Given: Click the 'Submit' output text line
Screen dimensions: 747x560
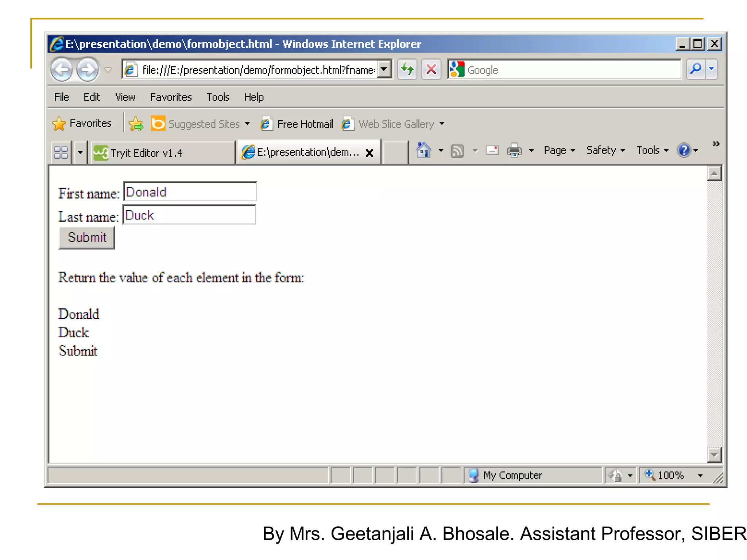Looking at the screenshot, I should pyautogui.click(x=78, y=351).
